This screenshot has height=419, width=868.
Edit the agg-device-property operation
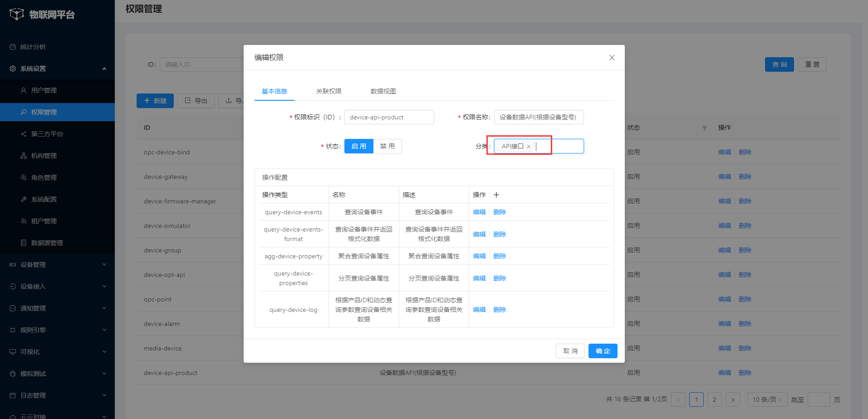(479, 256)
